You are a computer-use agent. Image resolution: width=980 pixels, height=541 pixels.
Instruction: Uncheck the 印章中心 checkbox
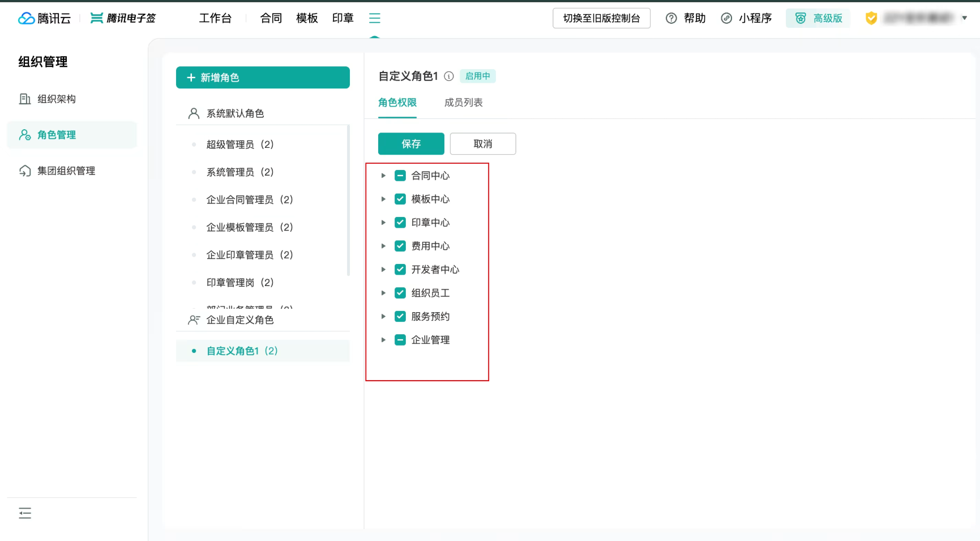click(400, 222)
